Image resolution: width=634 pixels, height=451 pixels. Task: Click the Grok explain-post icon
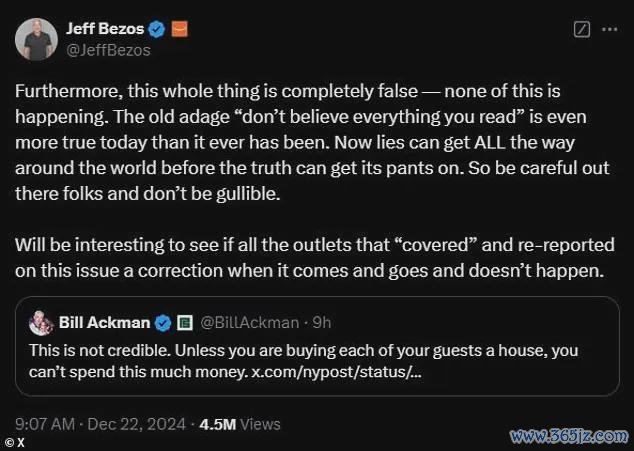(x=582, y=30)
